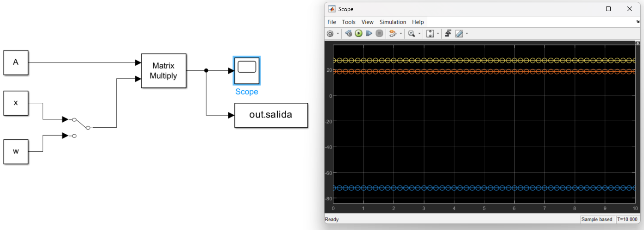Open the View menu in Scope
The width and height of the screenshot is (644, 230).
(x=367, y=22)
